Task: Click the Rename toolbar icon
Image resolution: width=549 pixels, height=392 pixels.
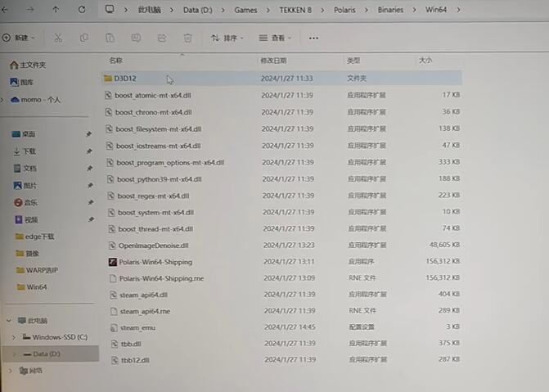Action: click(136, 38)
